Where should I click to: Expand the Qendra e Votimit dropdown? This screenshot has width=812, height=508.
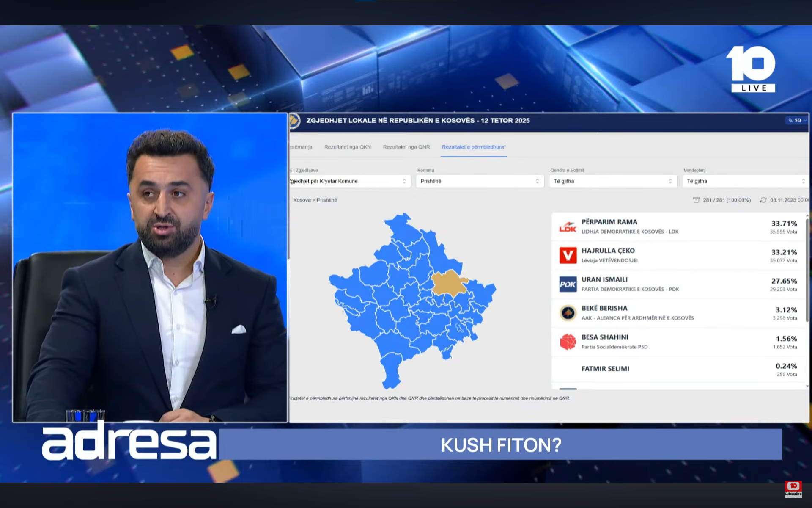coord(612,181)
